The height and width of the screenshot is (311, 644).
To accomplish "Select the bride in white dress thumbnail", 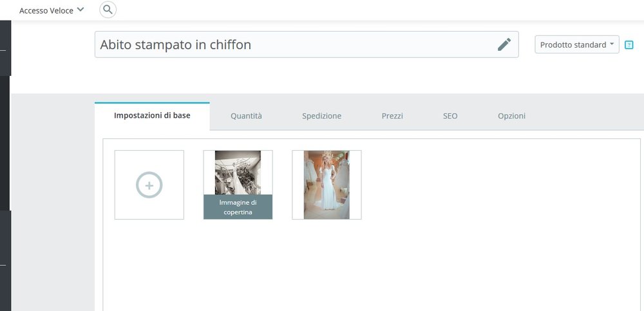I will click(x=327, y=185).
